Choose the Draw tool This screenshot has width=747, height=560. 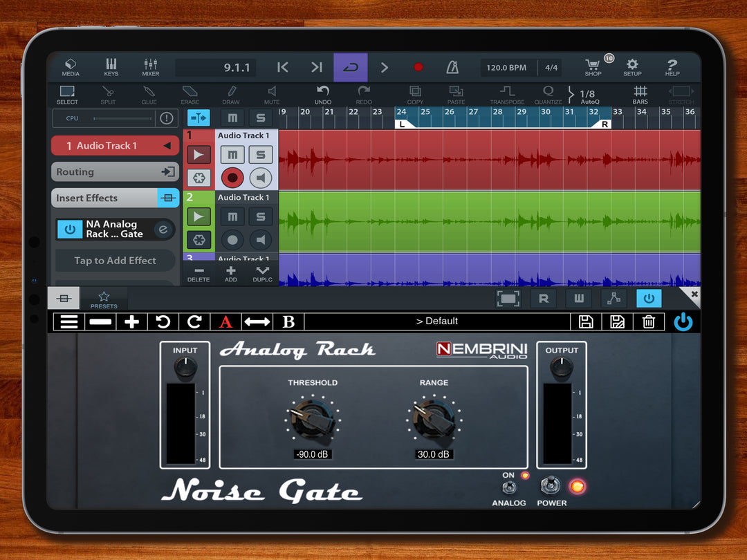[231, 95]
